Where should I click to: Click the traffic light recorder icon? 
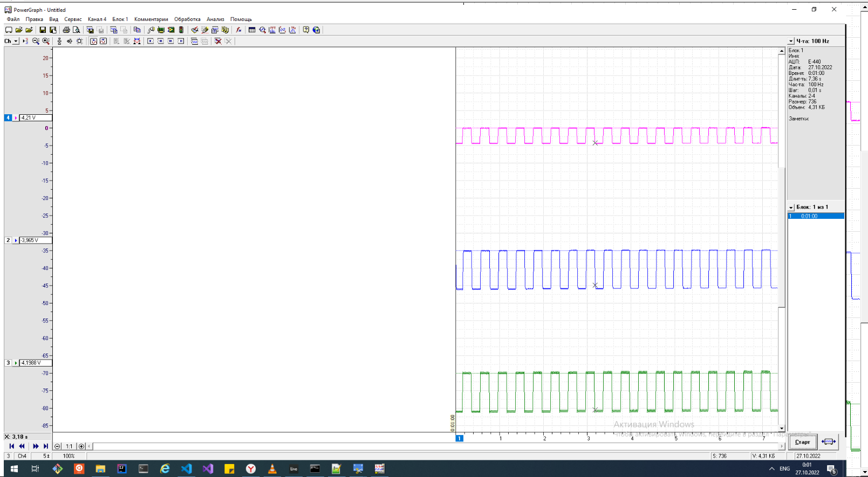click(x=181, y=30)
